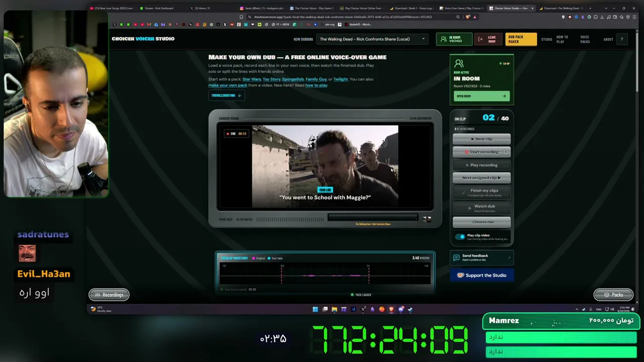Open the Brave browser taskbar icon
The width and height of the screenshot is (644, 362).
point(391,309)
